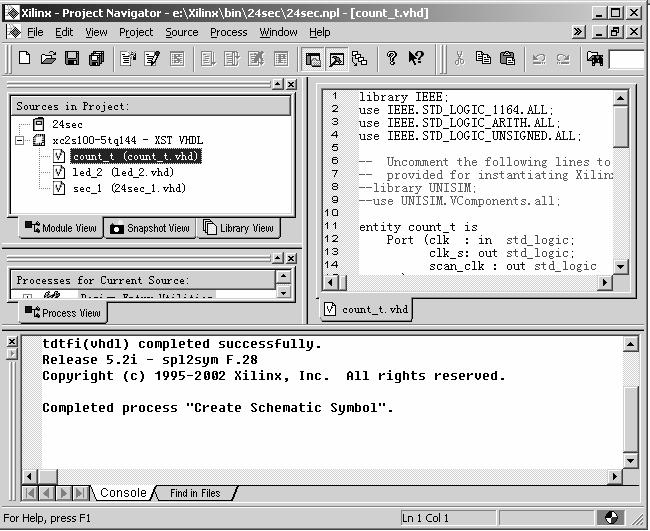The height and width of the screenshot is (531, 650).
Task: Click code editor scroll left arrow
Action: (331, 283)
